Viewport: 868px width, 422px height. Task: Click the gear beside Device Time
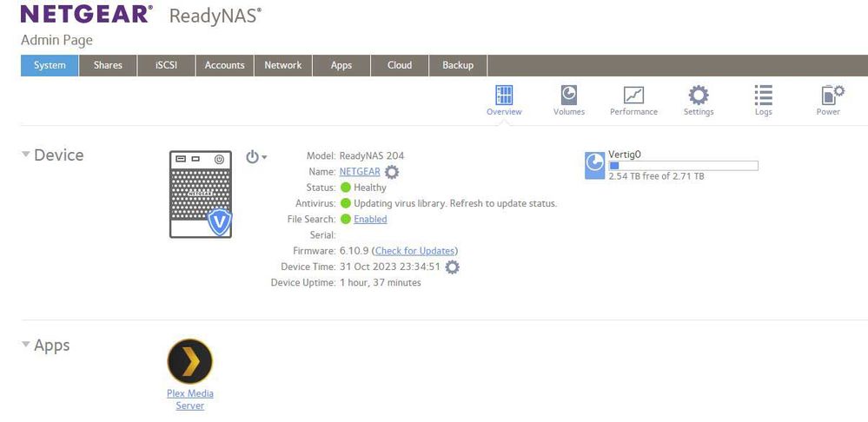(x=453, y=267)
